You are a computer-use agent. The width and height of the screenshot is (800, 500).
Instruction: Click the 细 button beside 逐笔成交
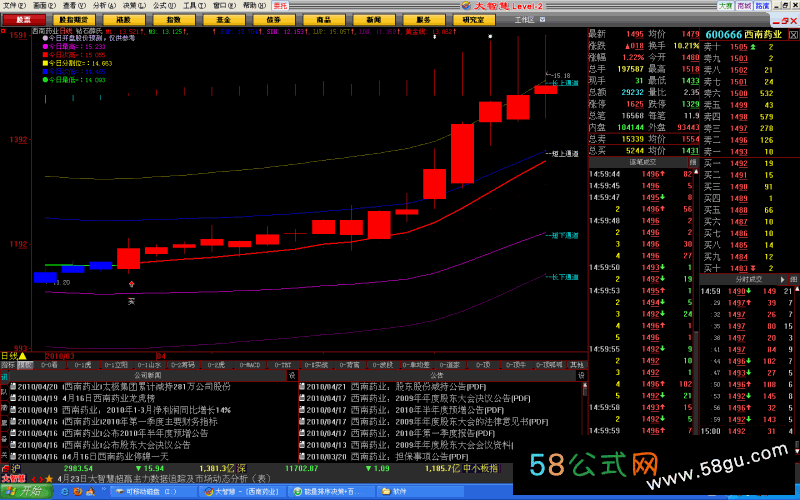click(692, 162)
